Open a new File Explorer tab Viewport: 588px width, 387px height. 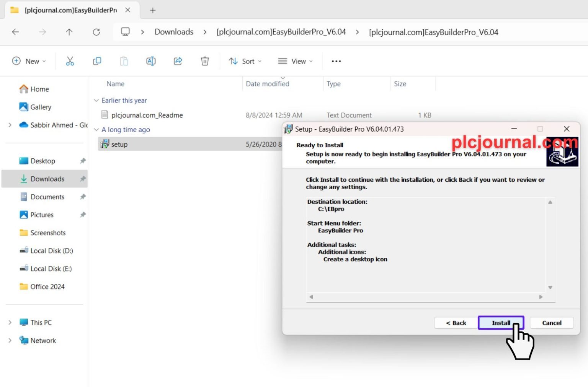coord(153,10)
